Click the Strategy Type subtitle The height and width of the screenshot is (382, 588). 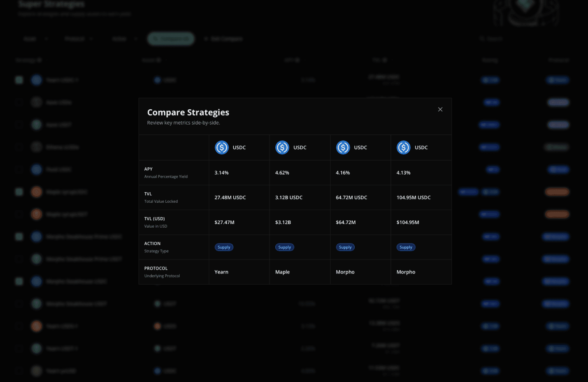[x=156, y=251]
